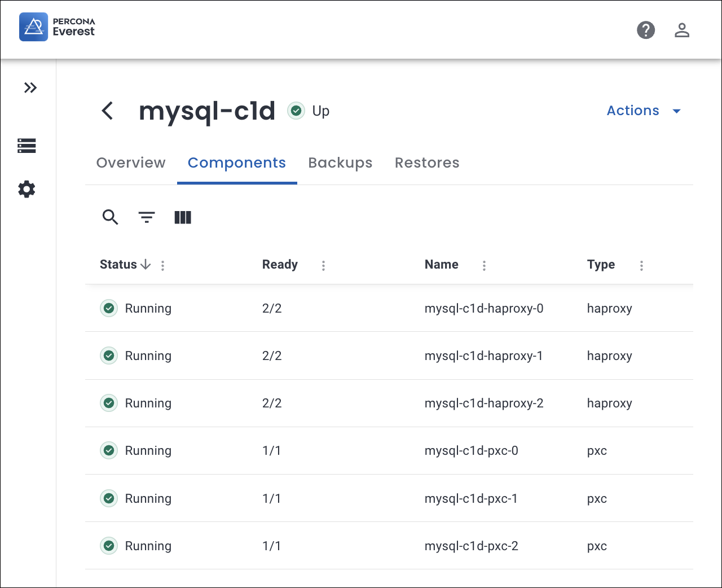Image resolution: width=722 pixels, height=588 pixels.
Task: Click the search magnifier above the table
Action: pyautogui.click(x=110, y=217)
